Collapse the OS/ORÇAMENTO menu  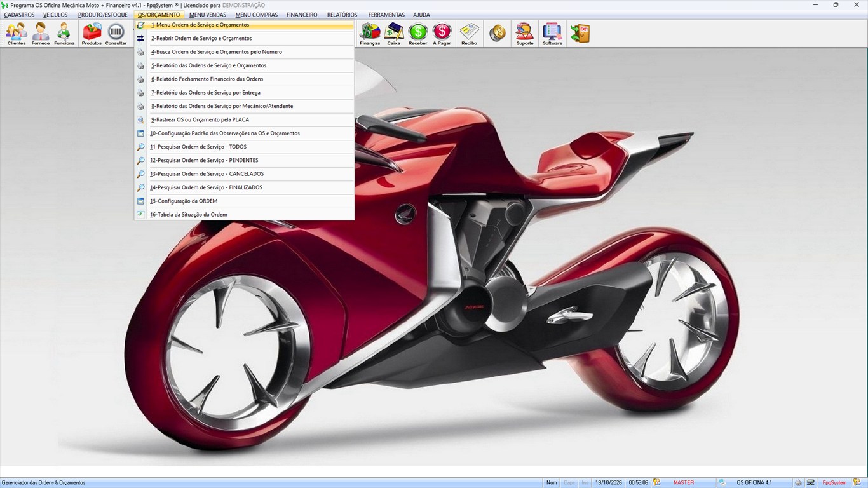click(159, 15)
